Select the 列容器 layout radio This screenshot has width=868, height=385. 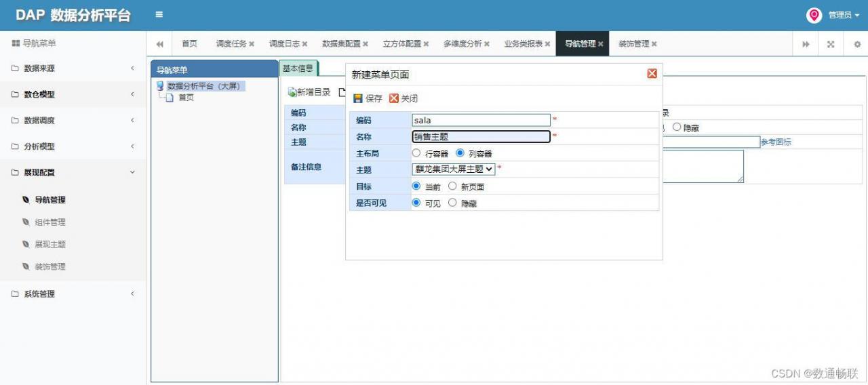pyautogui.click(x=460, y=153)
